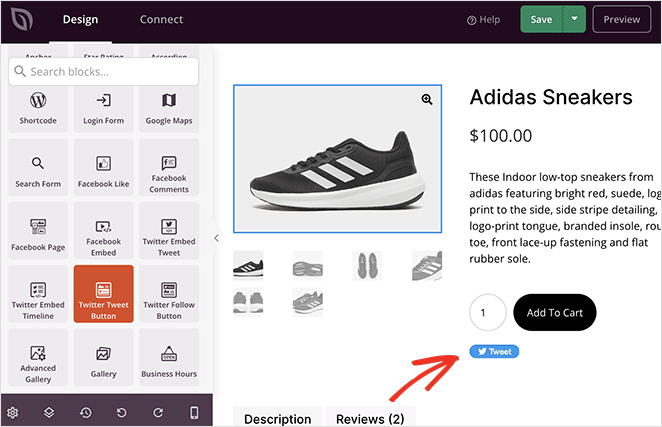Open global settings gear icon

click(x=13, y=413)
